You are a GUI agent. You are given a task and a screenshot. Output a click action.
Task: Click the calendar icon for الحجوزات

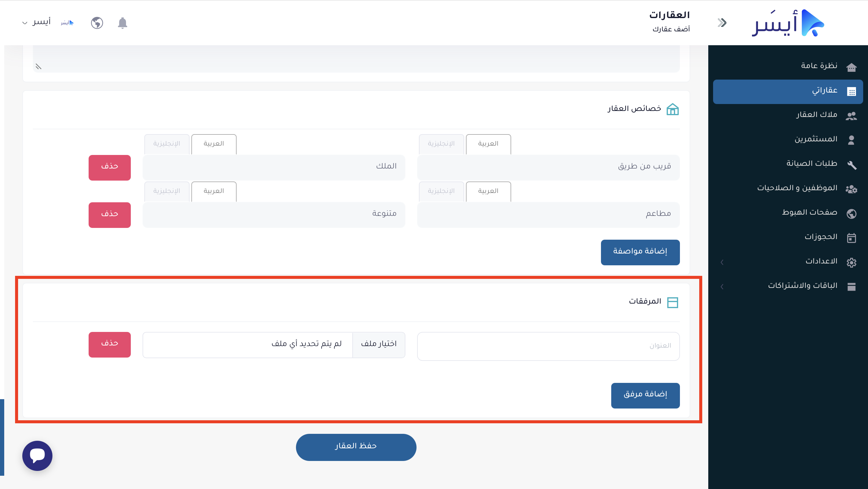[851, 238]
